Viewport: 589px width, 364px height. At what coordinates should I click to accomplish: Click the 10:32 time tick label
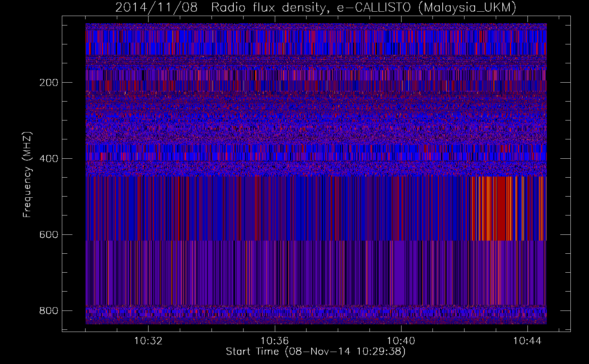148,341
